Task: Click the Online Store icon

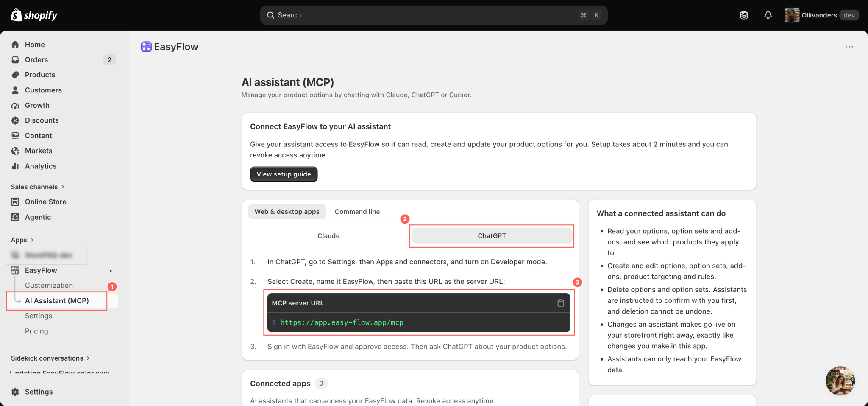Action: (15, 202)
